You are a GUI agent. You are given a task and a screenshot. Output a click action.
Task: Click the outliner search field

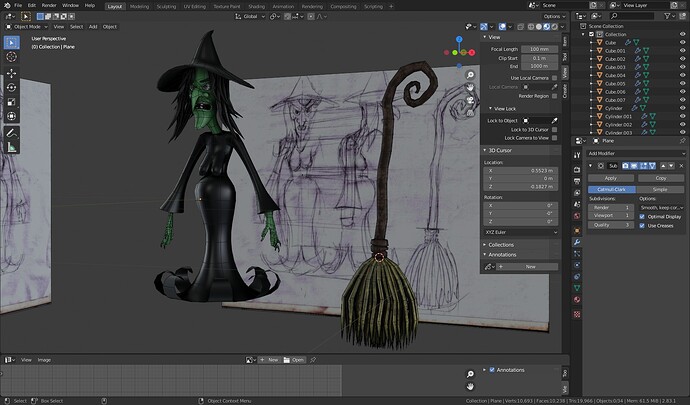[x=634, y=16]
